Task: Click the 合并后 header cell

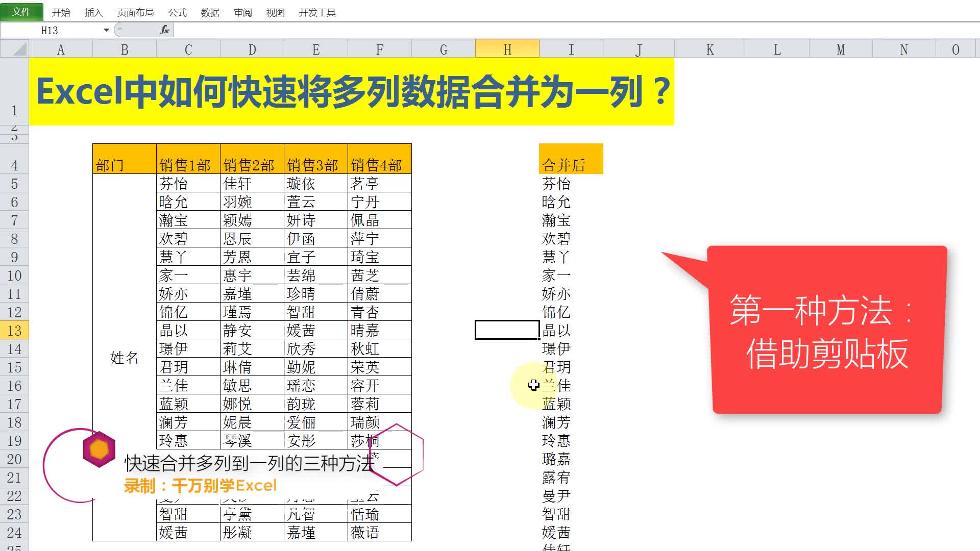Action: [x=571, y=159]
